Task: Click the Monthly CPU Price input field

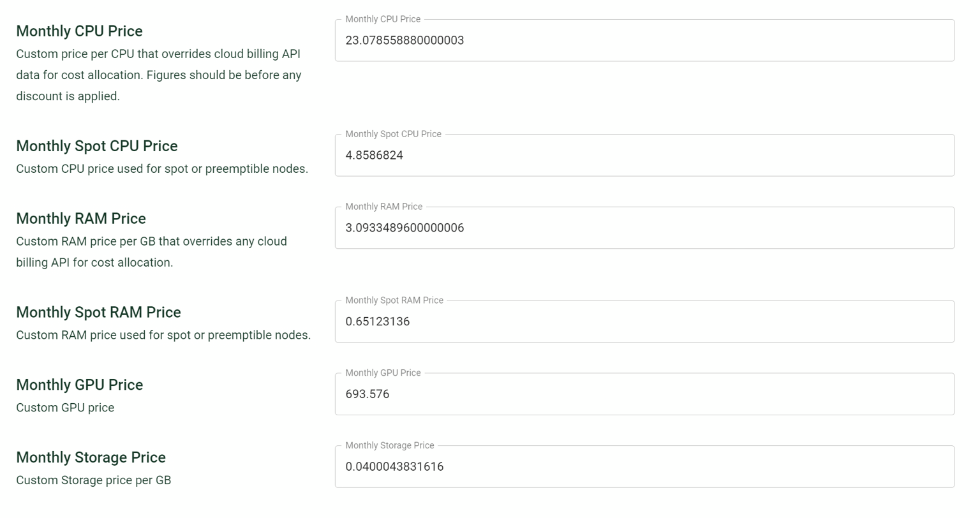Action: tap(644, 40)
